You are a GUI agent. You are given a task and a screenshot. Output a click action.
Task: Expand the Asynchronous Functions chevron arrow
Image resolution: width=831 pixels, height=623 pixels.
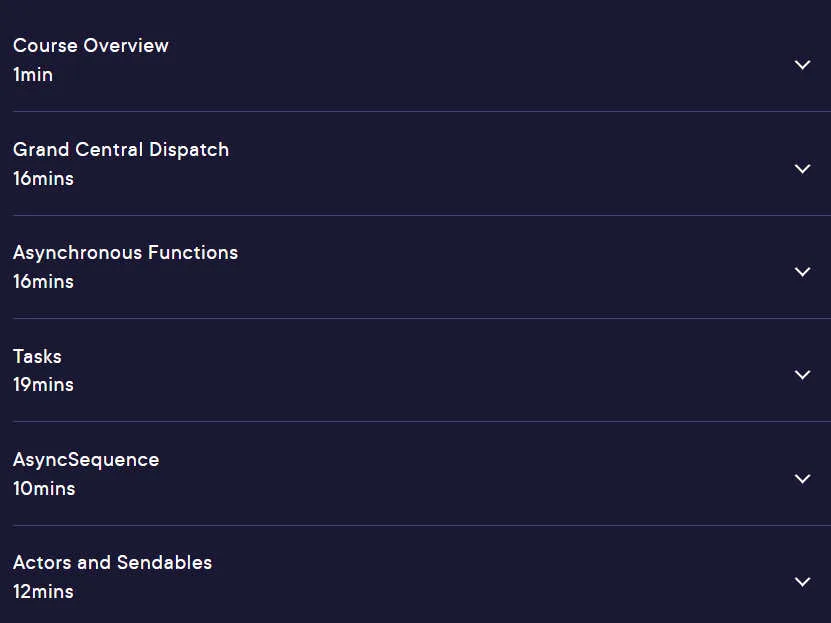coord(802,272)
